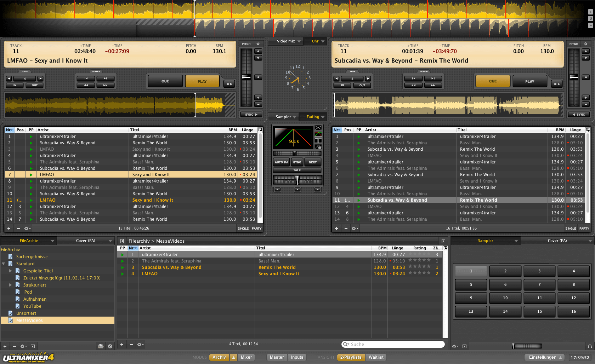Viewport: 595px width, 364px height.
Task: Fast forward the right deck track
Action: [x=433, y=85]
